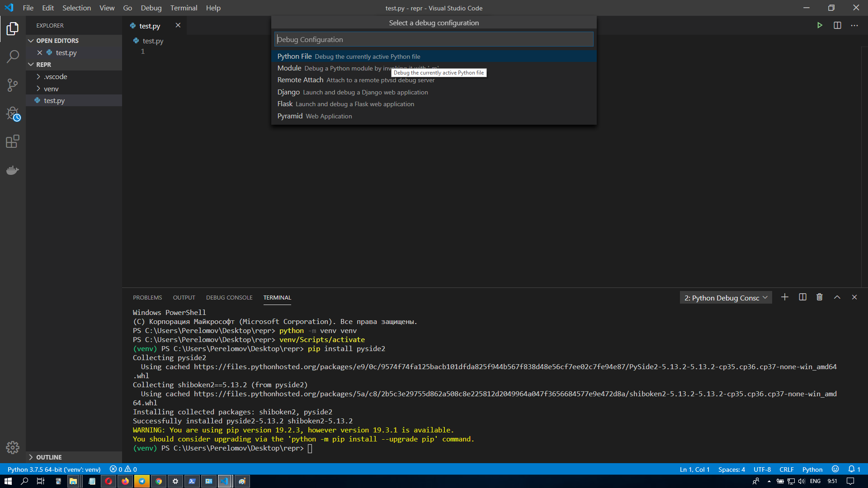The image size is (868, 488).
Task: Open the Source Control view
Action: click(13, 85)
